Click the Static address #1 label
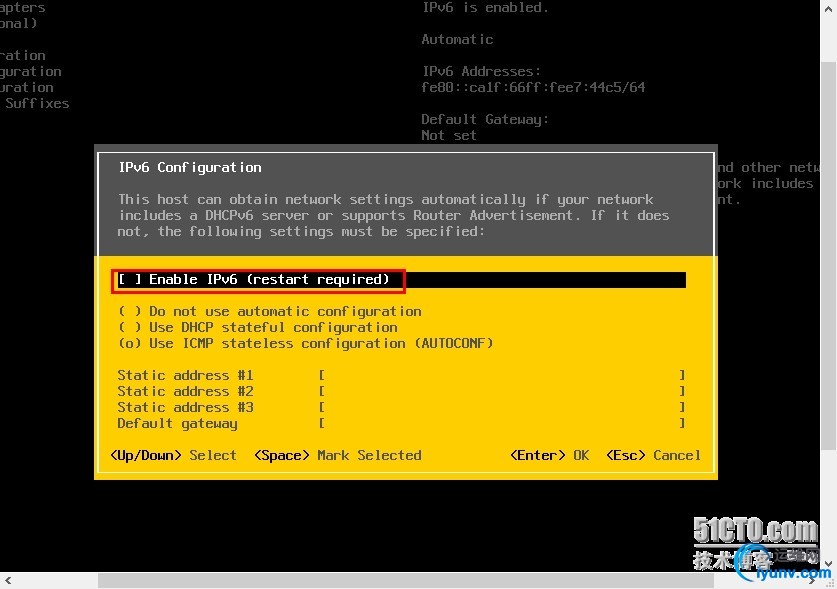The width and height of the screenshot is (837, 589). click(x=185, y=375)
